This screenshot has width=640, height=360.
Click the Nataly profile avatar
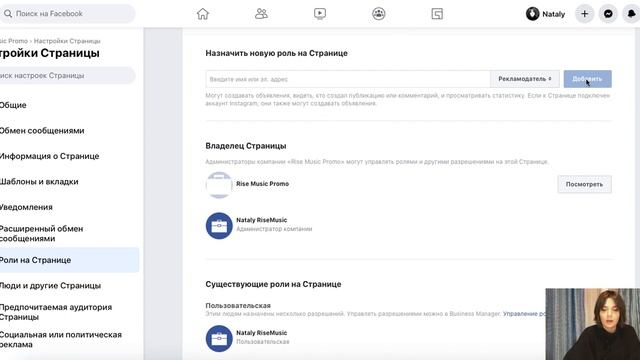pos(533,14)
